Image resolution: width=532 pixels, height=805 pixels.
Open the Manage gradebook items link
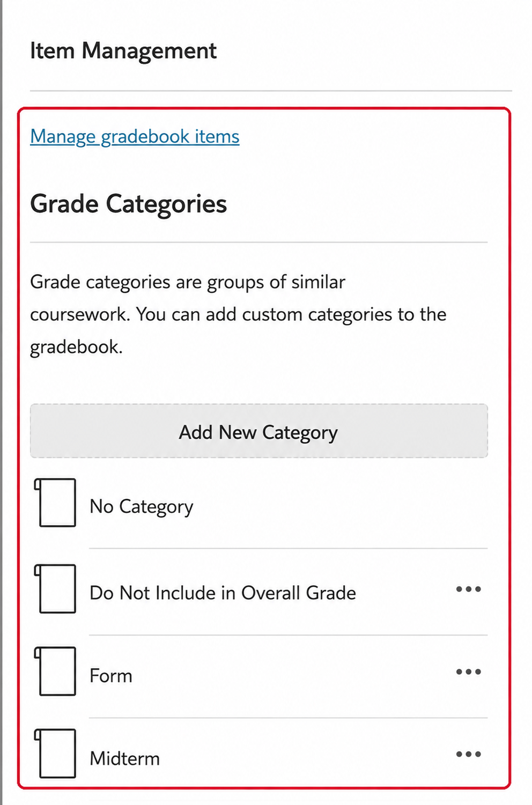135,136
